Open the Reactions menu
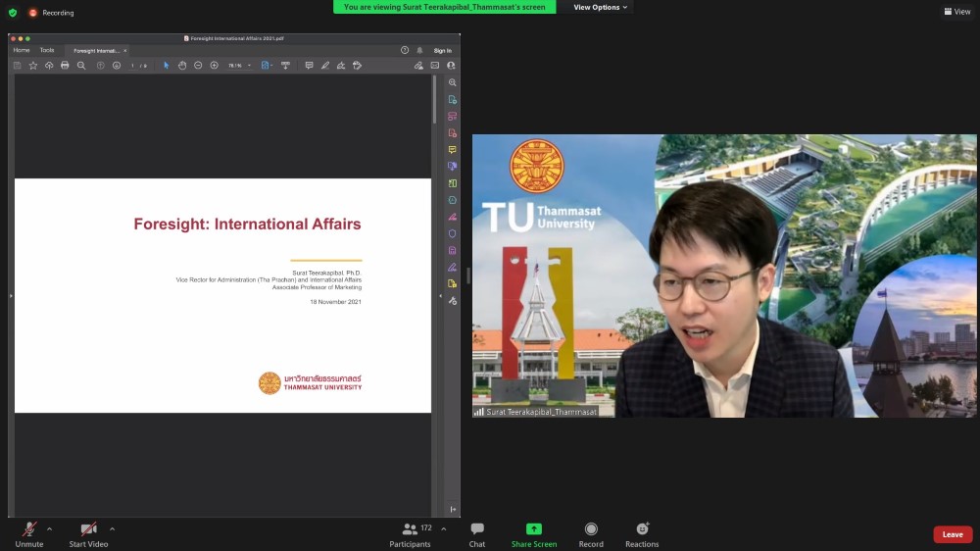The width and height of the screenshot is (980, 551). coord(642,534)
